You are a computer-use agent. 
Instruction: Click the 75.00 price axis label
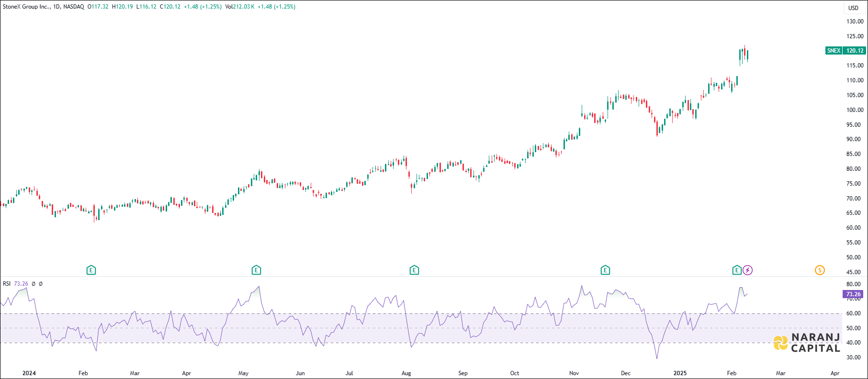854,184
